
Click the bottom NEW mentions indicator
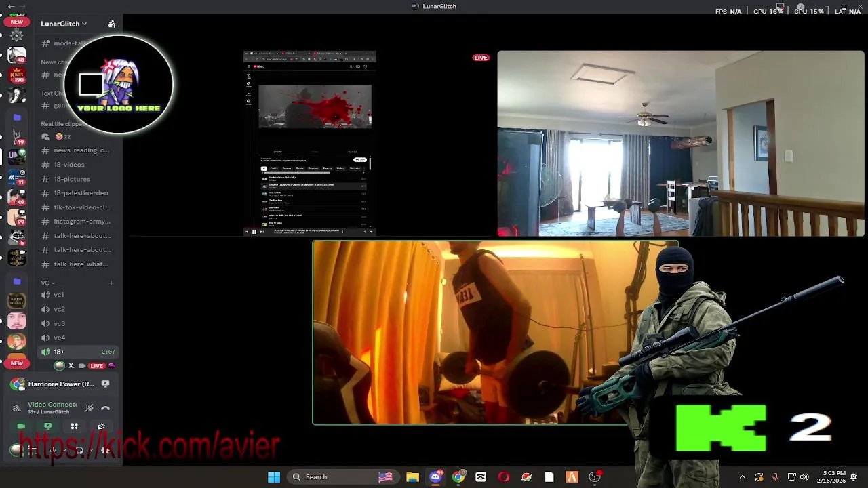(x=16, y=363)
